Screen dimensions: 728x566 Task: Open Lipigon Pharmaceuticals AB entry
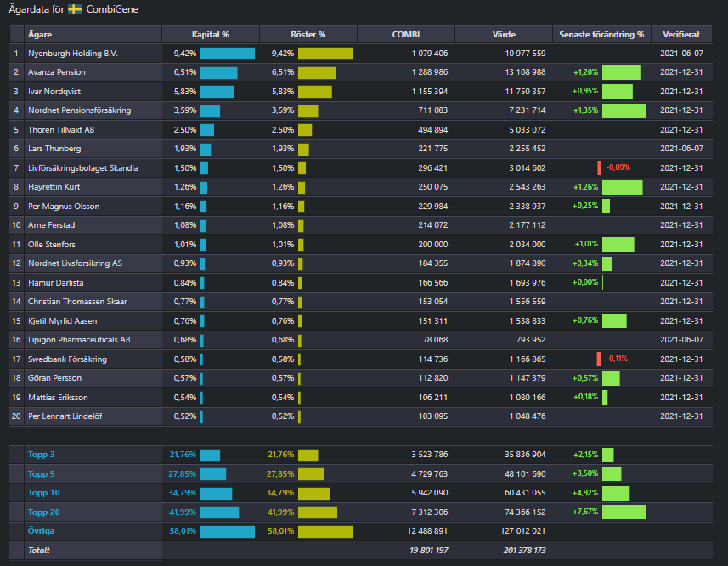(79, 340)
